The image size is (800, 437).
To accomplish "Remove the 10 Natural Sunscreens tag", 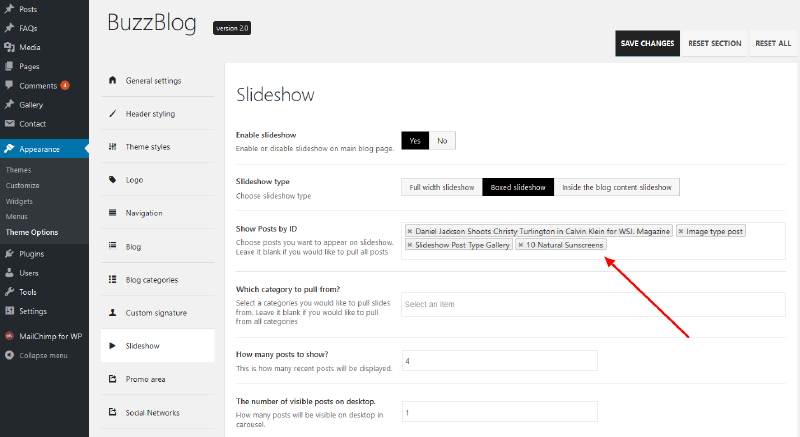I will [520, 245].
